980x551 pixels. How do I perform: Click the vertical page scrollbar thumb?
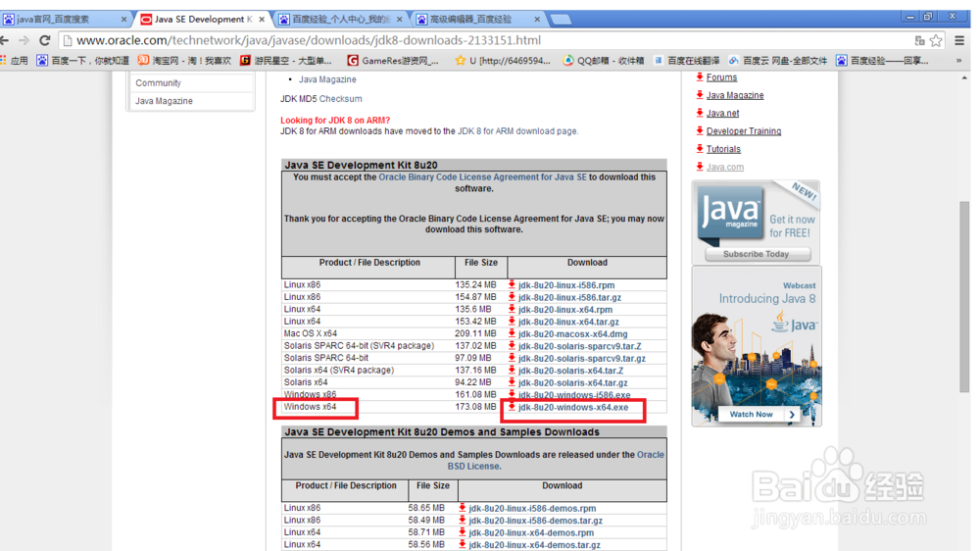[x=964, y=297]
